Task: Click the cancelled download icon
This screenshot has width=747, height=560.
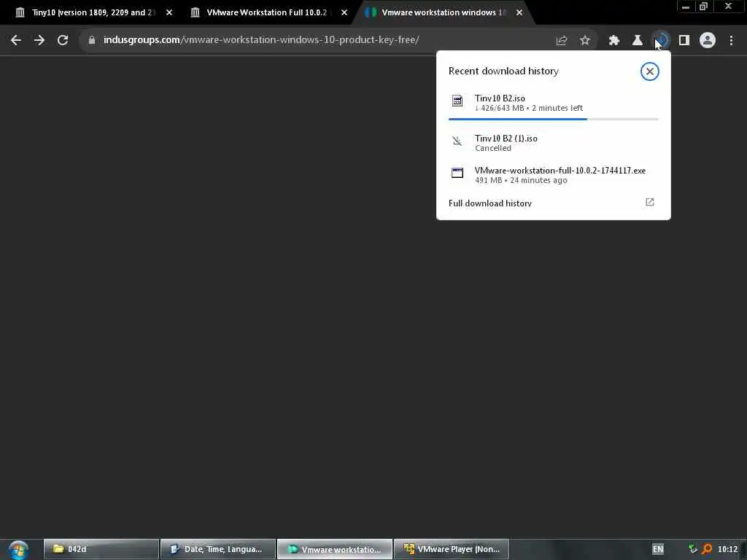Action: point(457,141)
